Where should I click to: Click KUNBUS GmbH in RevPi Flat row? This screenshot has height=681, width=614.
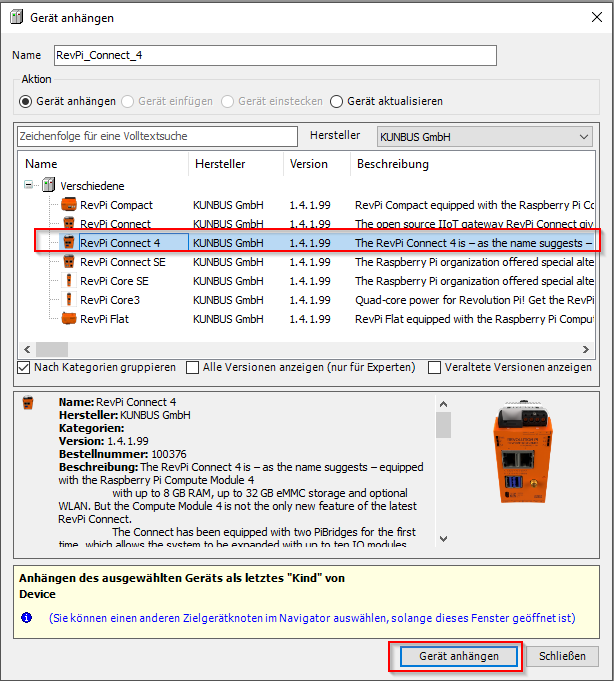pyautogui.click(x=228, y=319)
